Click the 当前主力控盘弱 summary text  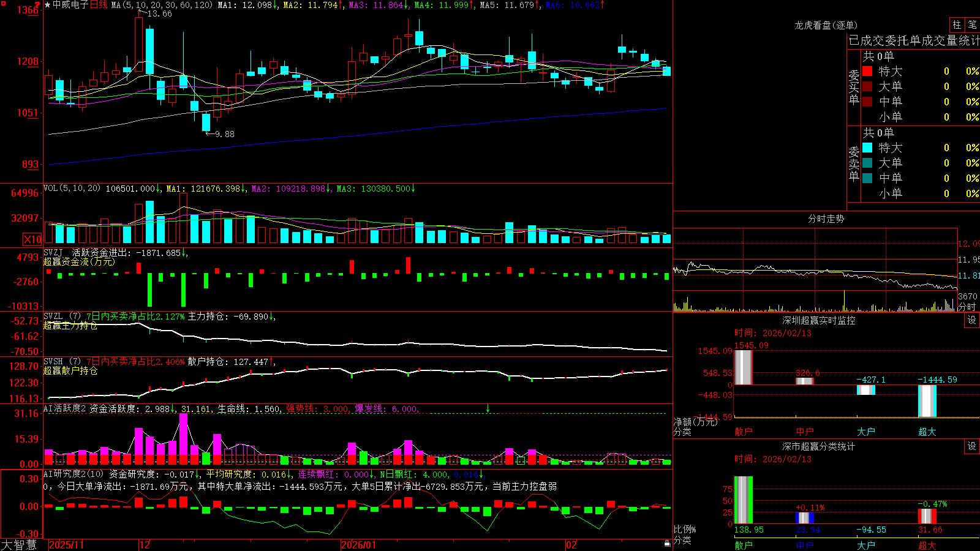(525, 486)
